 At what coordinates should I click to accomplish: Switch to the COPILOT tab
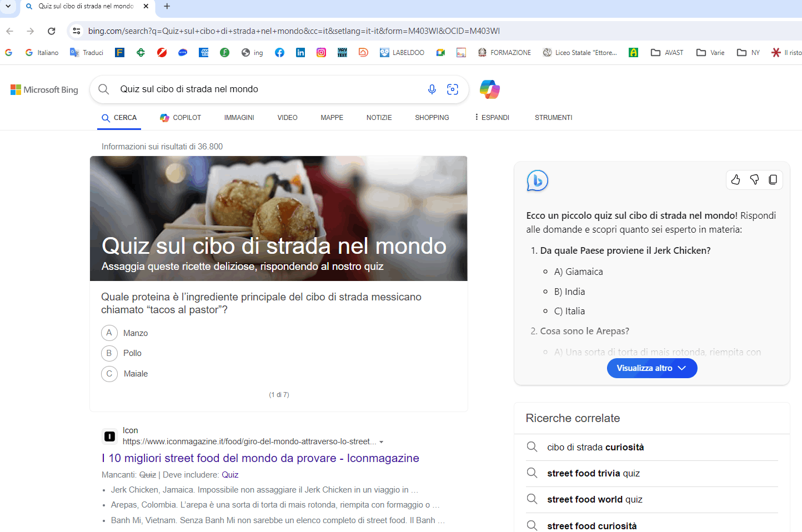[181, 118]
